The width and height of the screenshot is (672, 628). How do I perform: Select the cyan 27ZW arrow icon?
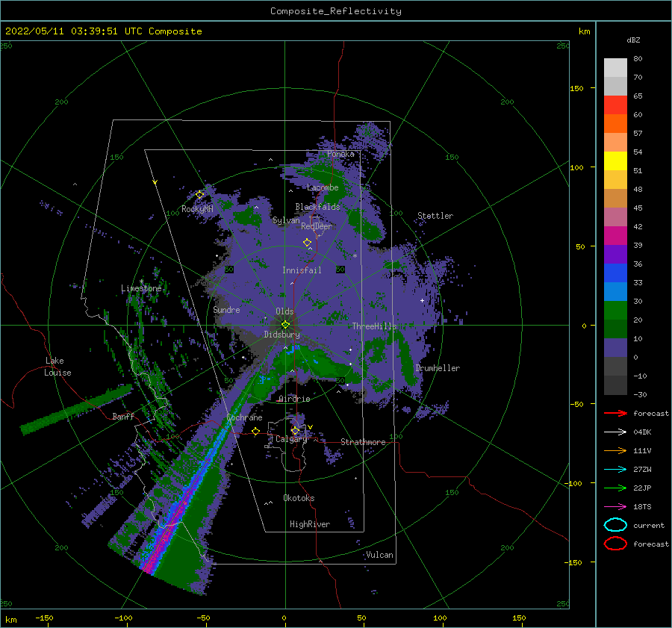tap(615, 470)
